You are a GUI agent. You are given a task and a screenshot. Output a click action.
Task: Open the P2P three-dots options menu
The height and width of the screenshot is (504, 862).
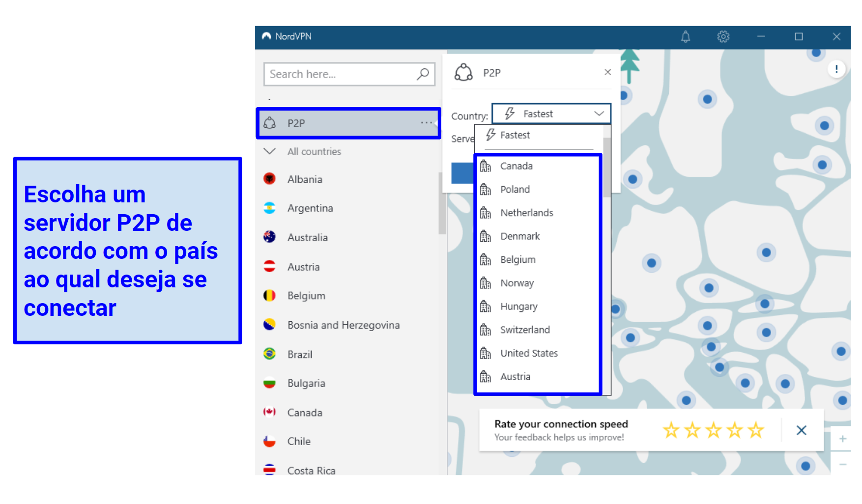tap(427, 123)
